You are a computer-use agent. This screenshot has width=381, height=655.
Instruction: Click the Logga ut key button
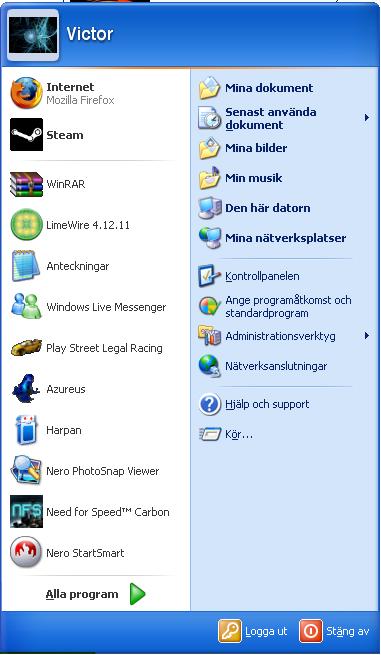point(253,631)
